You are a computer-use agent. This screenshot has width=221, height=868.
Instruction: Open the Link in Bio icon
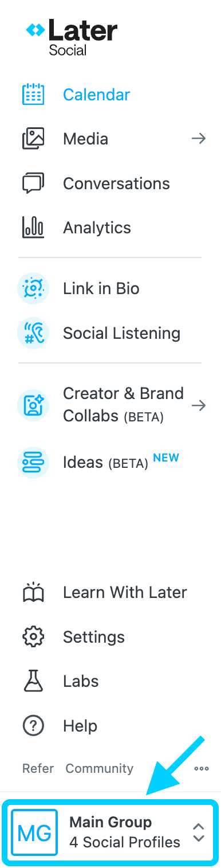(x=33, y=288)
